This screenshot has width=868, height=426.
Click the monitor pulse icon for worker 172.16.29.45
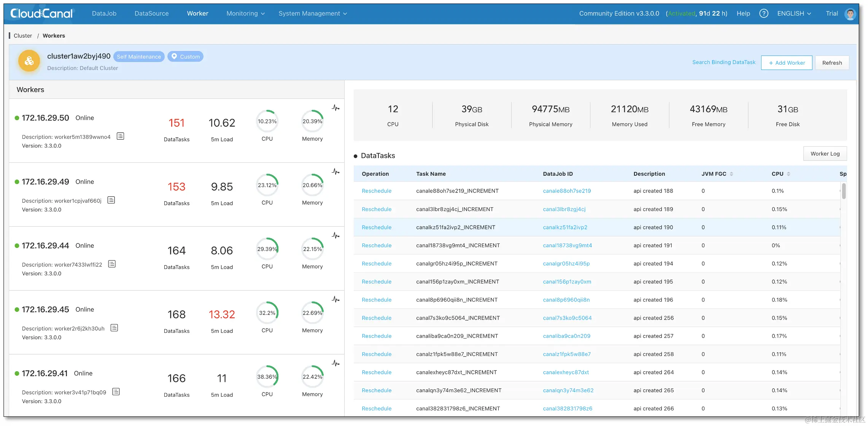pos(335,299)
